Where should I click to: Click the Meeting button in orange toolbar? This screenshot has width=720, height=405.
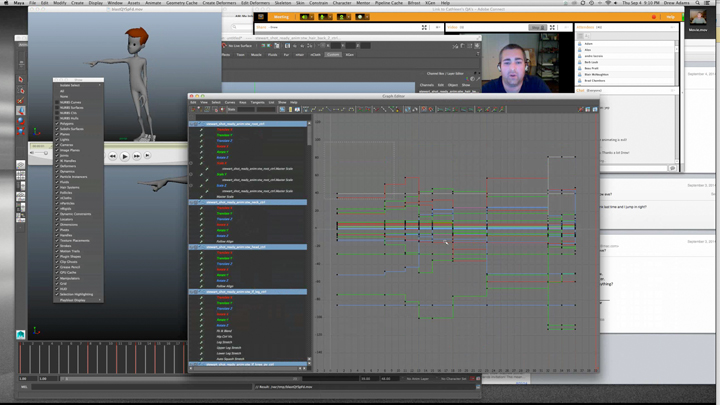point(281,17)
